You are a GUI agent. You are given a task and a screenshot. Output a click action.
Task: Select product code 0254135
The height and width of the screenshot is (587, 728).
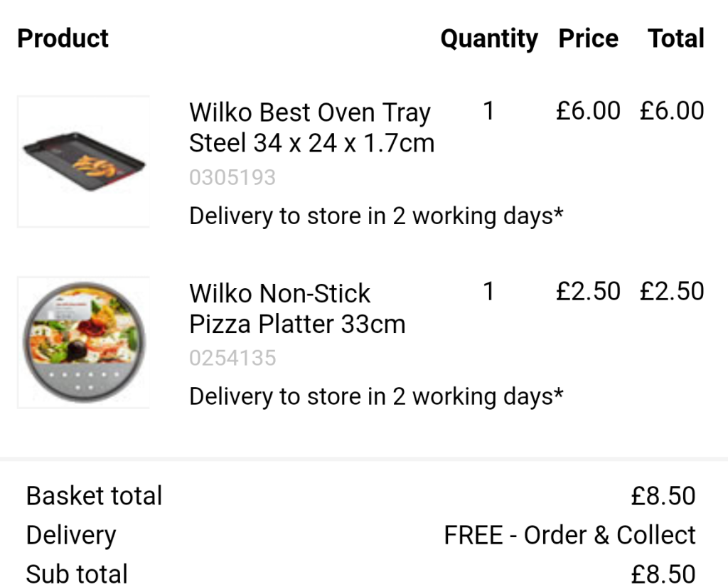(232, 358)
